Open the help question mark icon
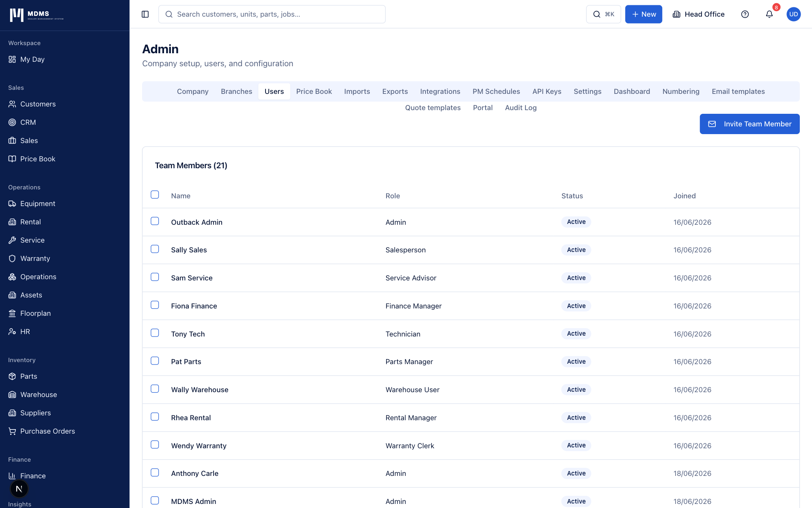This screenshot has height=508, width=812. [x=745, y=14]
